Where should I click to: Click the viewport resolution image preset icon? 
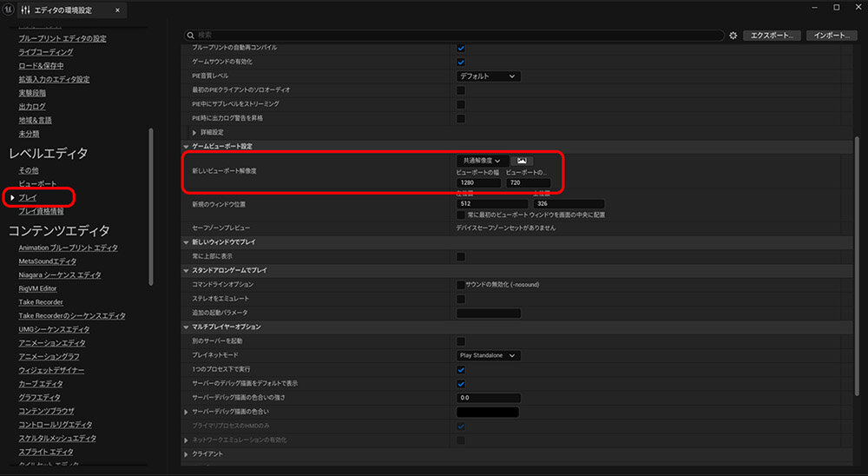click(522, 161)
